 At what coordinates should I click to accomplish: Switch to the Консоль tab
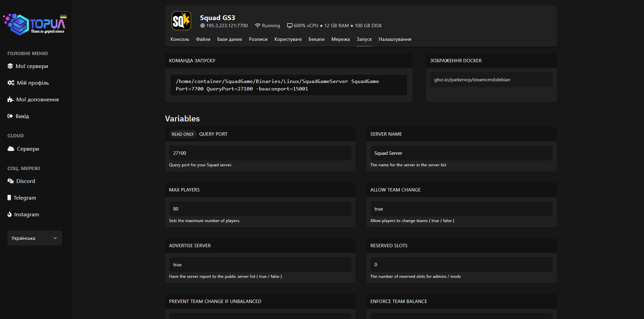[179, 39]
